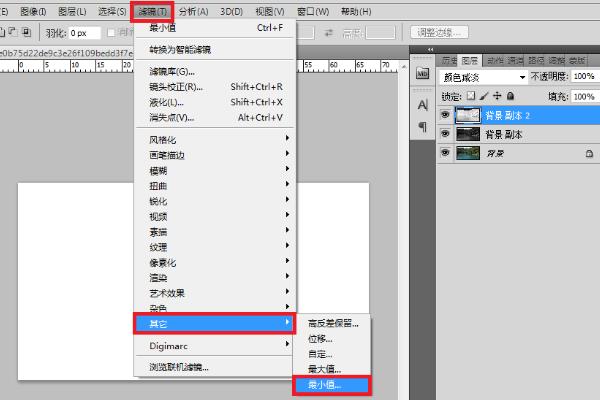Select the 背景 副本 2 layer thumbnail
Screen dimensions: 600x400
click(468, 115)
